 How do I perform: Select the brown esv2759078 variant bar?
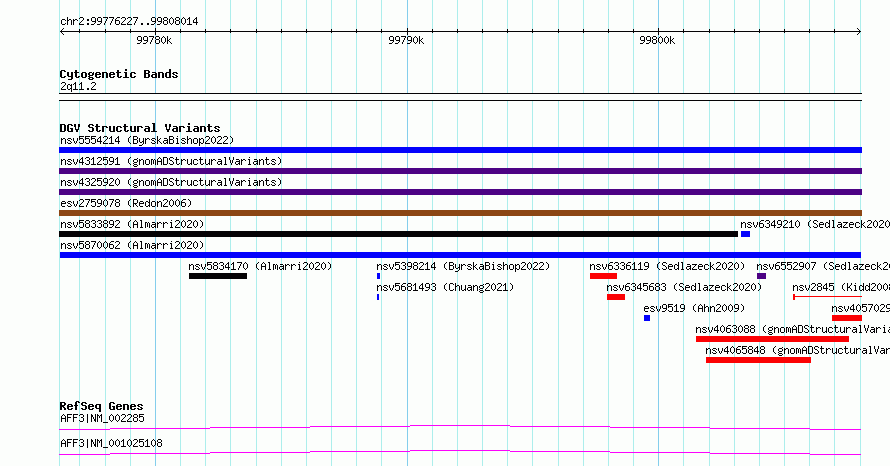click(460, 213)
